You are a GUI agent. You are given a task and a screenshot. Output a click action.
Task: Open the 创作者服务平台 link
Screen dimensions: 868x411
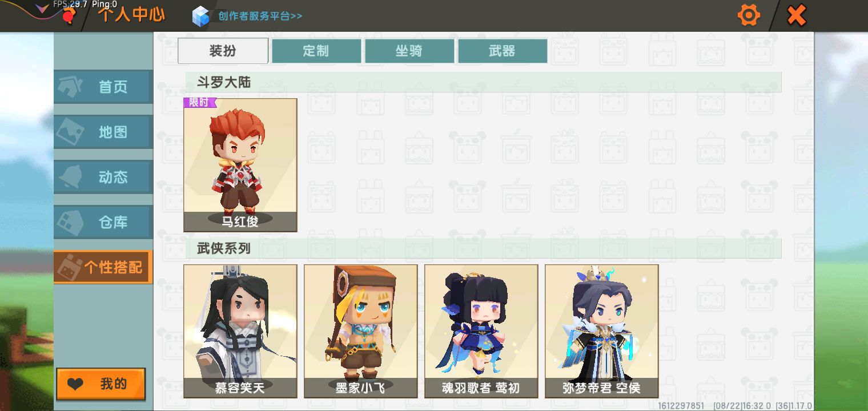(260, 16)
